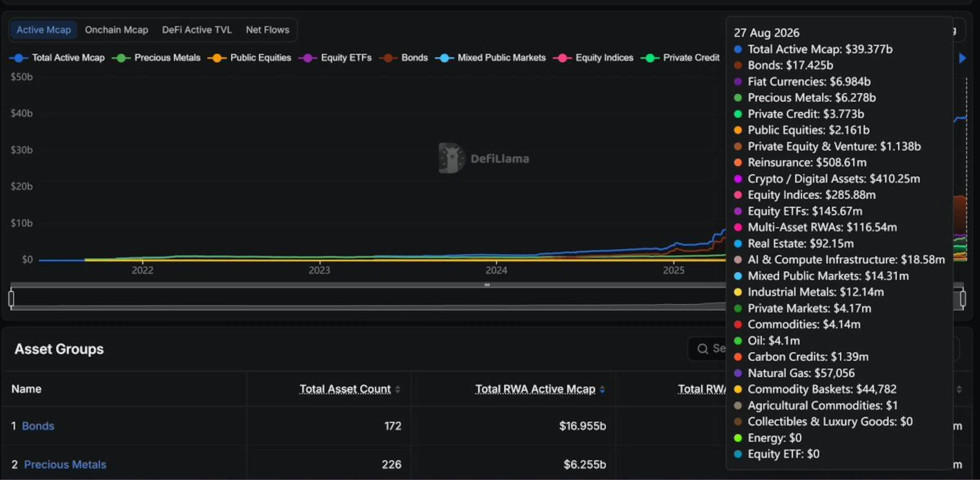Click the Total RWA Active Mcap sort arrows
The height and width of the screenshot is (480, 980).
coord(602,389)
